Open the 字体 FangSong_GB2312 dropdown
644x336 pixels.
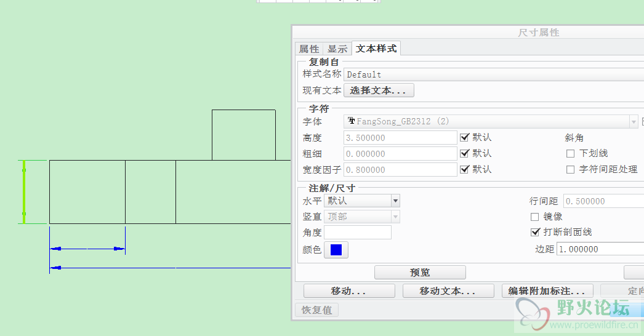click(x=634, y=122)
